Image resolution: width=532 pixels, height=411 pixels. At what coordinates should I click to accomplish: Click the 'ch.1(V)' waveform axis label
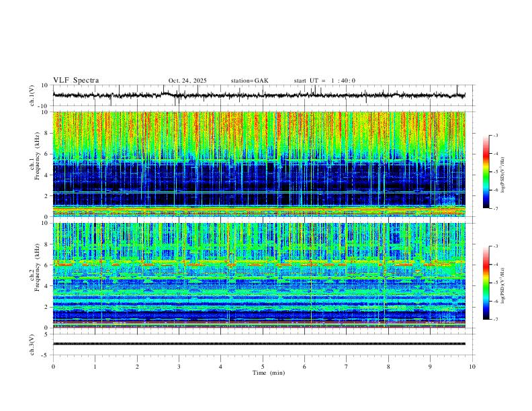[x=32, y=95]
